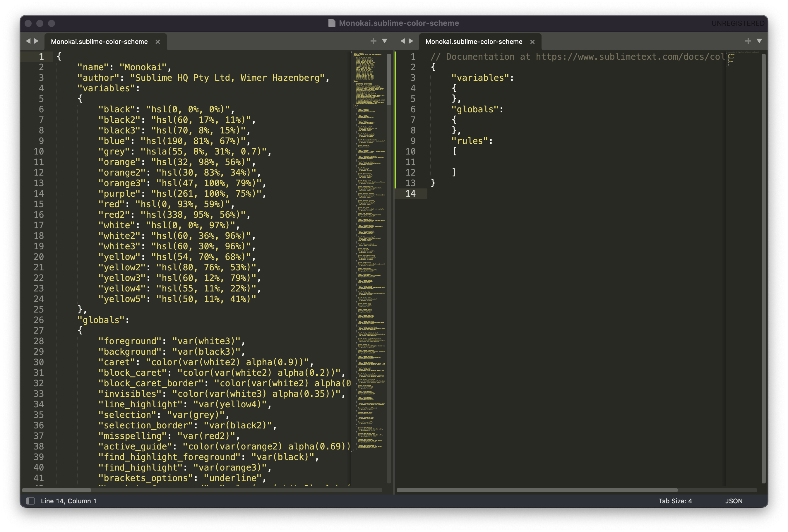Close right pane Monokai tab
This screenshot has height=532, width=788.
(532, 42)
